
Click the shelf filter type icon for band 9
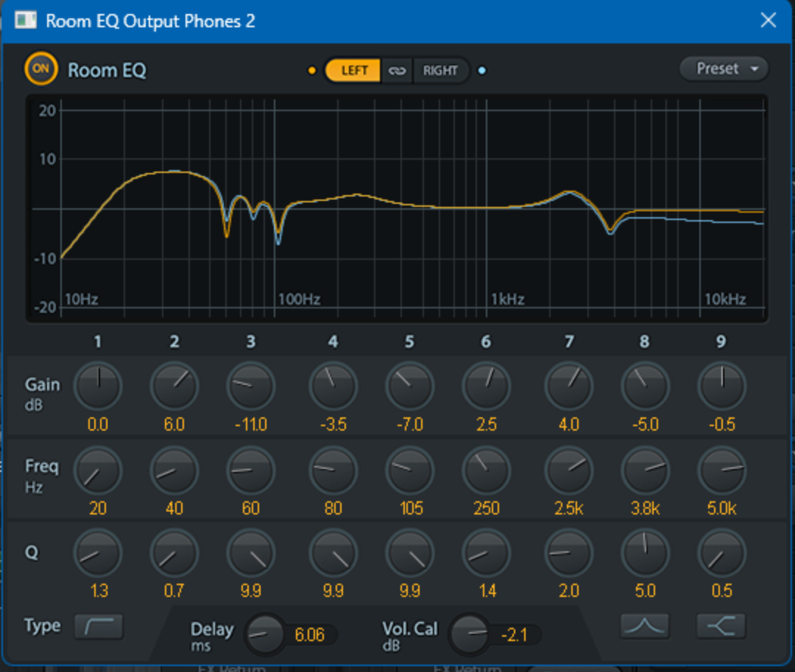(721, 626)
